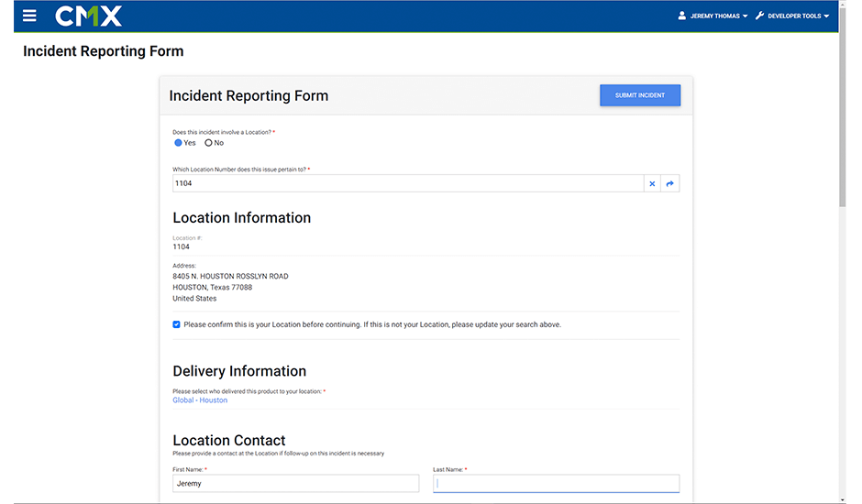Click the Location Contact heading
Viewport: 862px width, 504px height.
(x=229, y=440)
